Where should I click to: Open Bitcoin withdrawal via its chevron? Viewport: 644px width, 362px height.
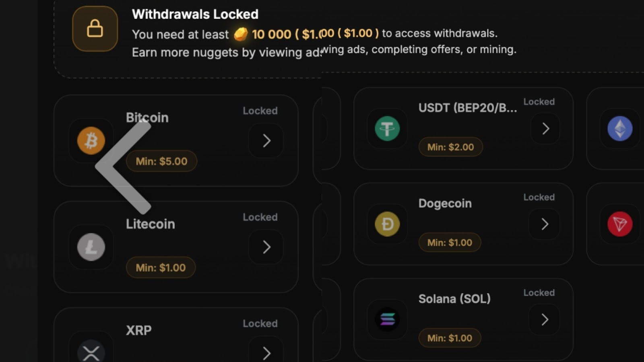click(266, 141)
